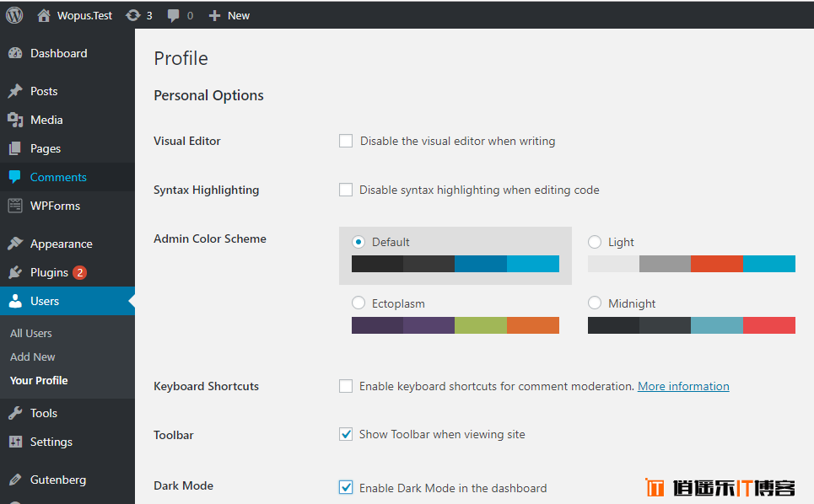
Task: Click the Plugins plug icon
Action: point(15,272)
